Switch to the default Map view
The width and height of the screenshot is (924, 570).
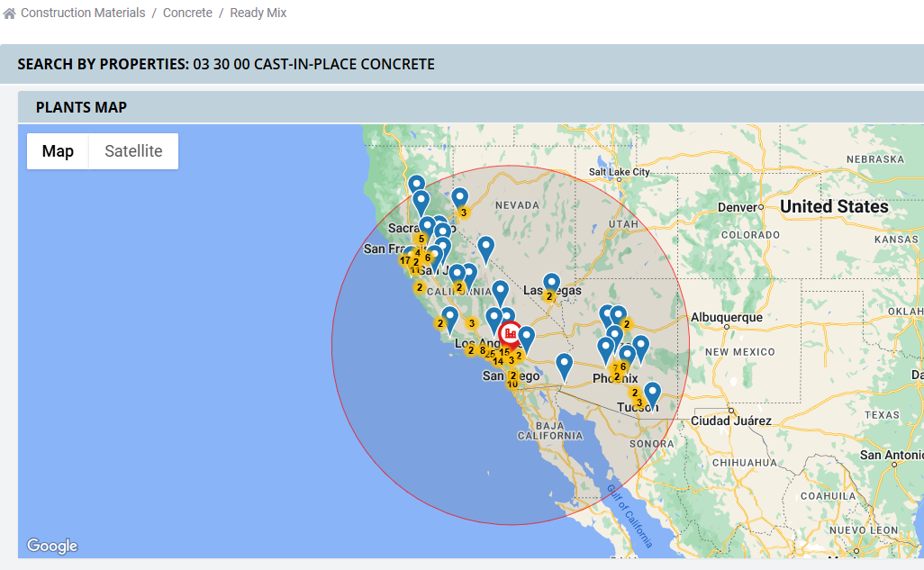(58, 151)
